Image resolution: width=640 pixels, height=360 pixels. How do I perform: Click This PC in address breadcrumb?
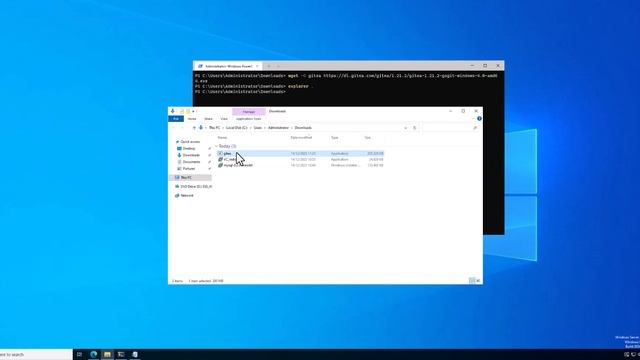click(x=215, y=128)
